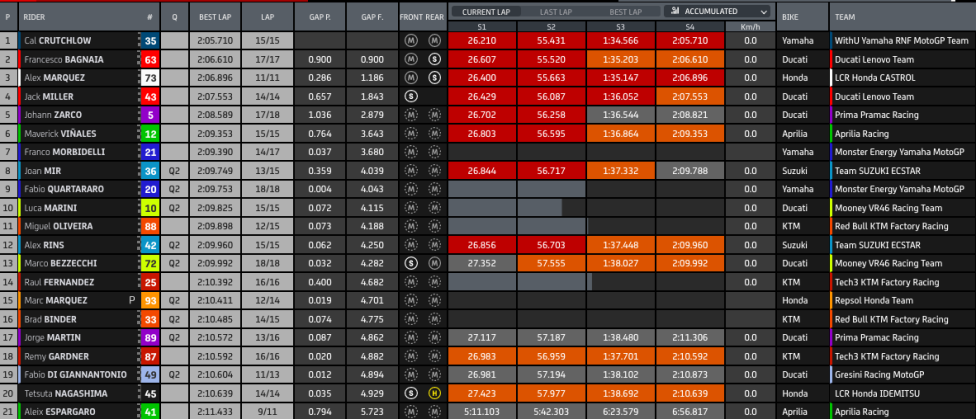This screenshot has height=419, width=976.
Task: Click Nagashima's yellow H rear tyre icon
Action: pos(434,393)
